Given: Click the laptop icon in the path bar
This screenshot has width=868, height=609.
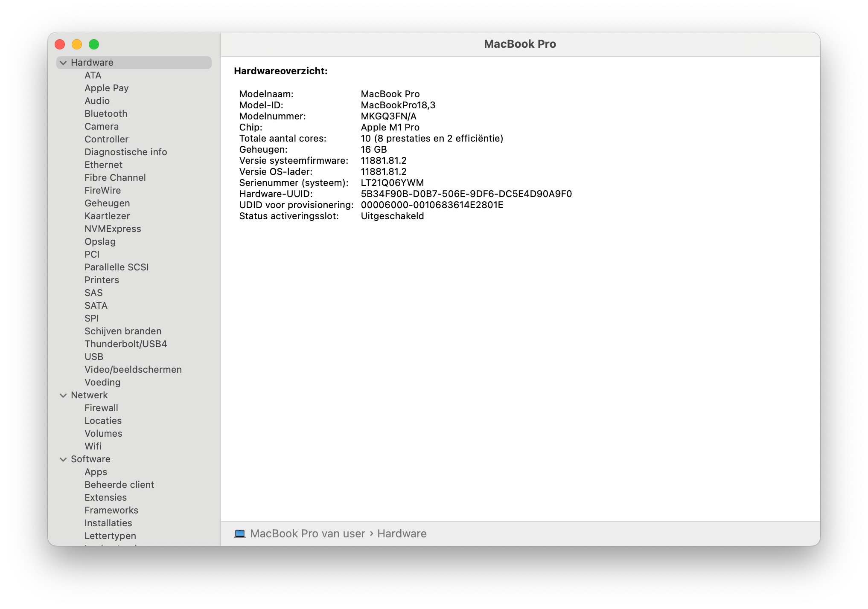Looking at the screenshot, I should coord(239,534).
